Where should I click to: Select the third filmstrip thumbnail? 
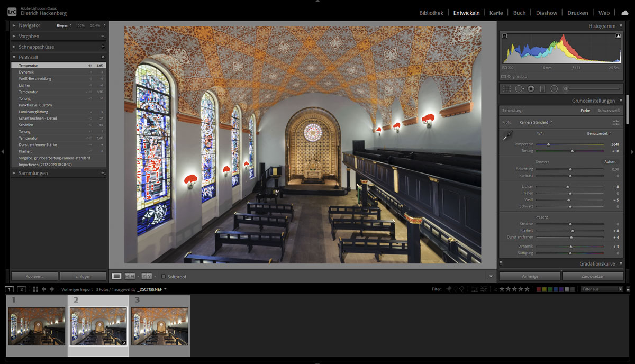[159, 326]
